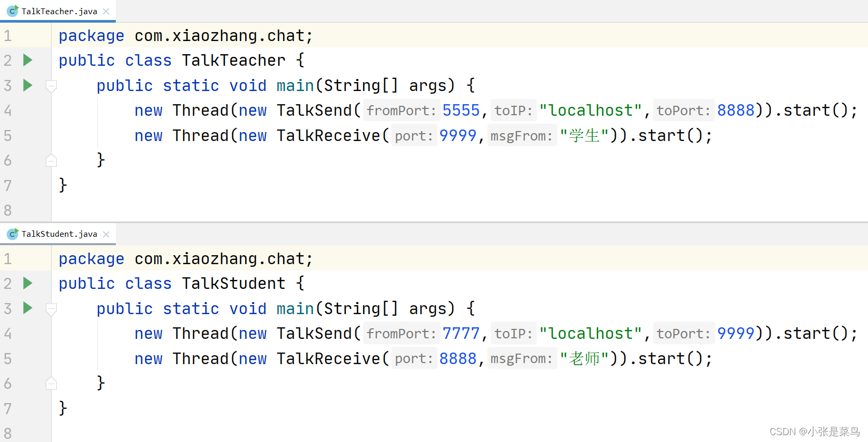
Task: Click main method name in TalkStudent
Action: coord(295,308)
